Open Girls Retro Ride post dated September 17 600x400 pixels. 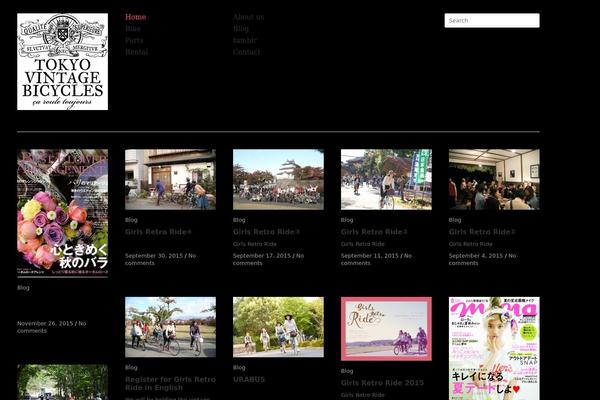click(x=266, y=232)
